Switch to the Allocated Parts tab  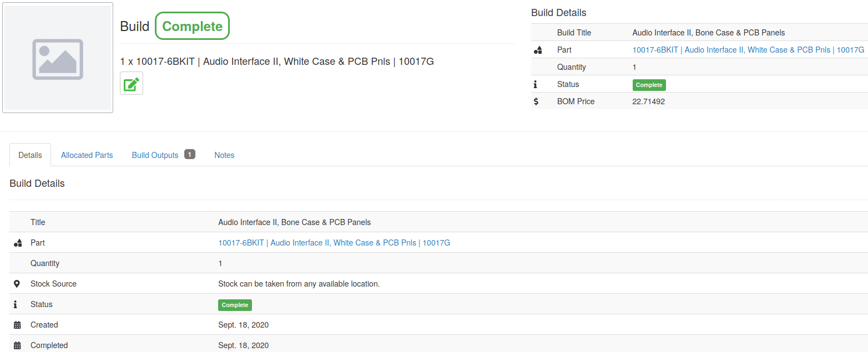tap(87, 155)
